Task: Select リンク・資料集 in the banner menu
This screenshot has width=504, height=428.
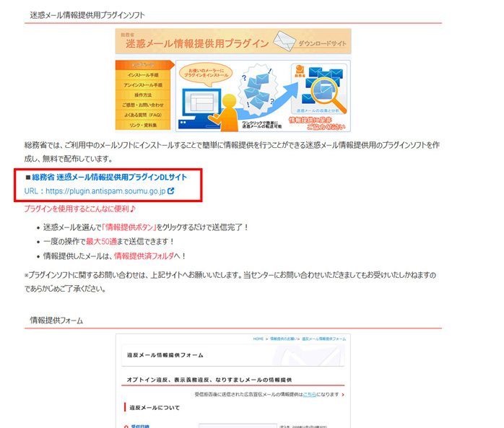Action: coord(144,126)
